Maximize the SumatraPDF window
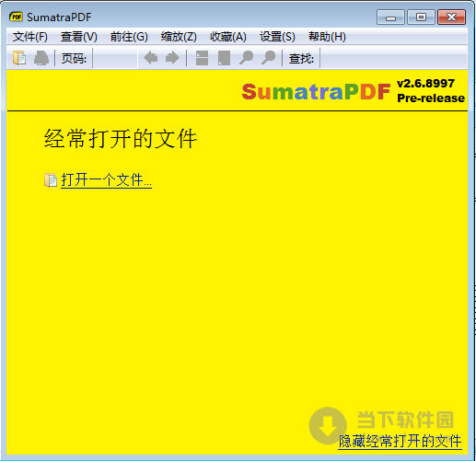The width and height of the screenshot is (476, 461). (421, 17)
